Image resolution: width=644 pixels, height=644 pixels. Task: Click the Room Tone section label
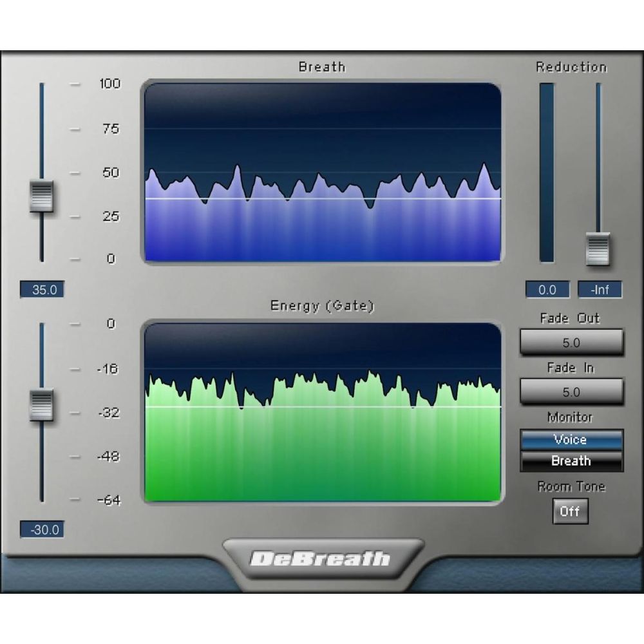click(x=570, y=486)
